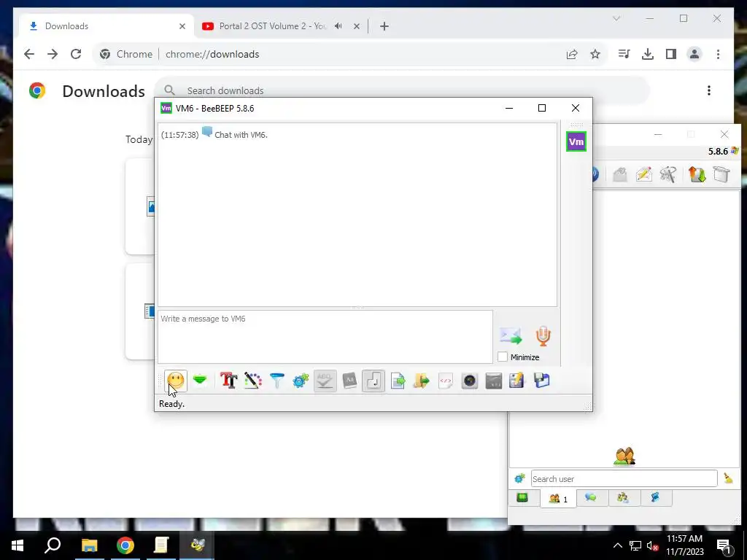Toggle the grey dictionary word completer button
The height and width of the screenshot is (560, 747).
[349, 381]
